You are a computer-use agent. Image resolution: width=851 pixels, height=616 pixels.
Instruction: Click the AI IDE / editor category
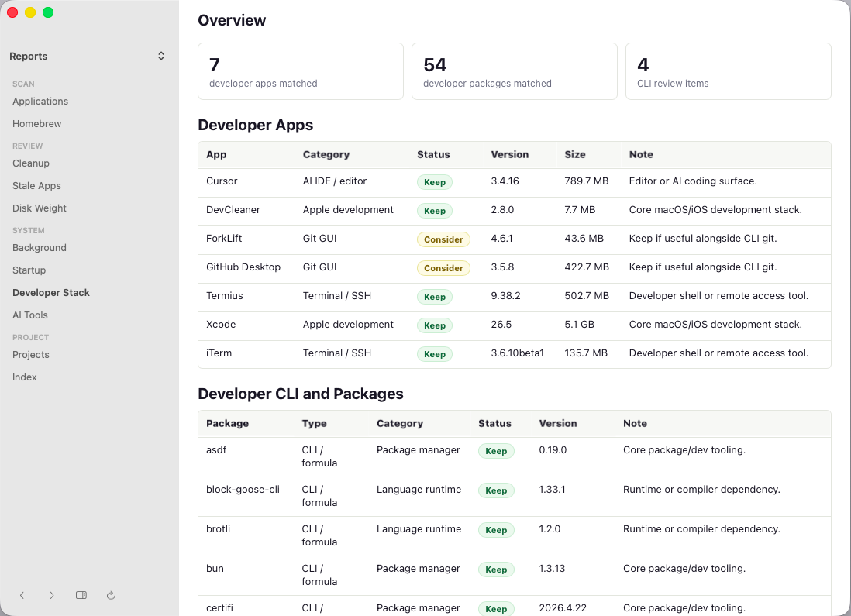pos(334,181)
